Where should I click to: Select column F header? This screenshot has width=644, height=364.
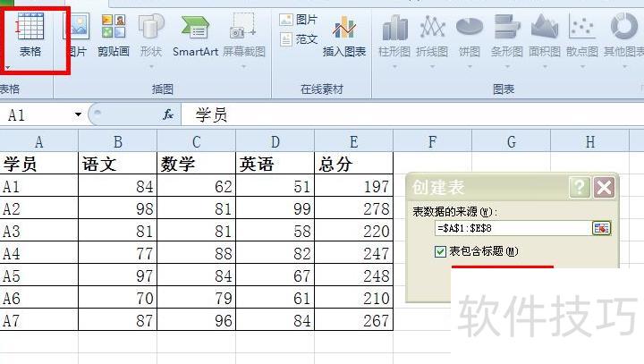point(433,141)
